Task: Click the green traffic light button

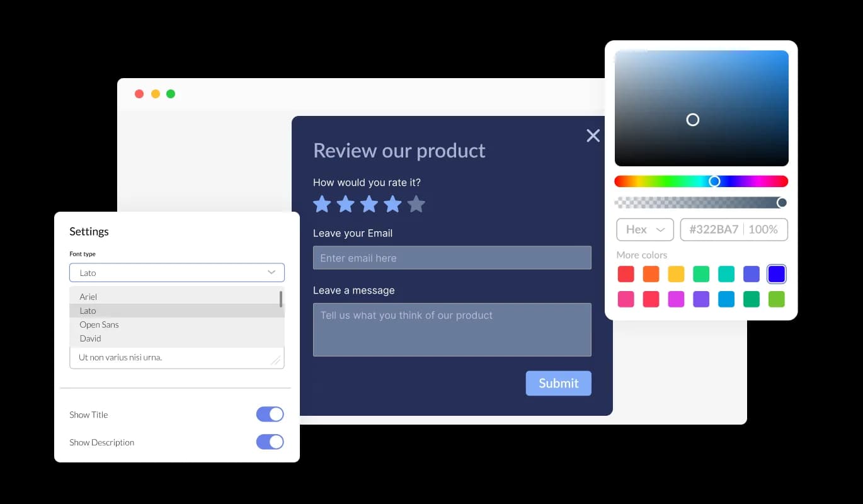Action: [x=171, y=93]
